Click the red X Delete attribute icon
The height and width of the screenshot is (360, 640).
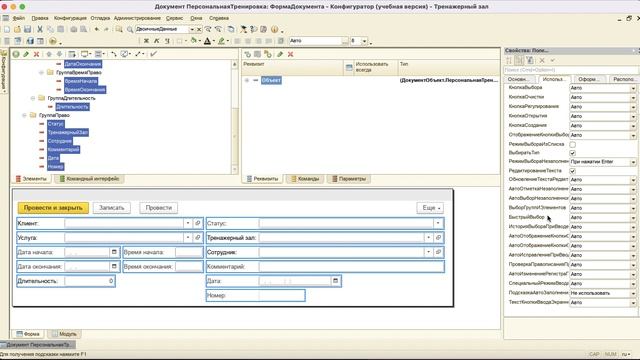point(291,54)
